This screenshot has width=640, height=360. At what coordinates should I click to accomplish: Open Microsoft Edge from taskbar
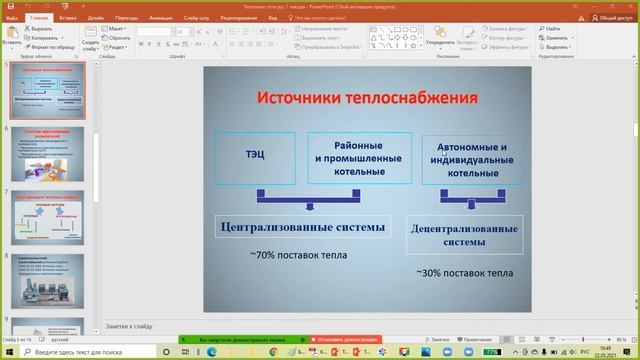[211, 352]
